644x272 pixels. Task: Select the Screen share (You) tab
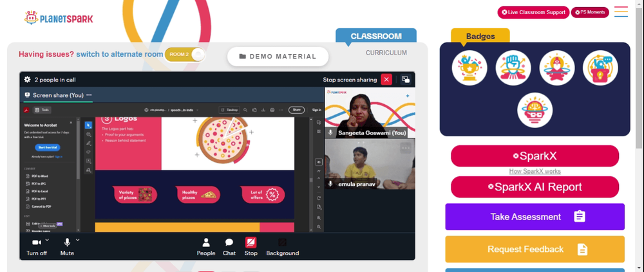[57, 95]
